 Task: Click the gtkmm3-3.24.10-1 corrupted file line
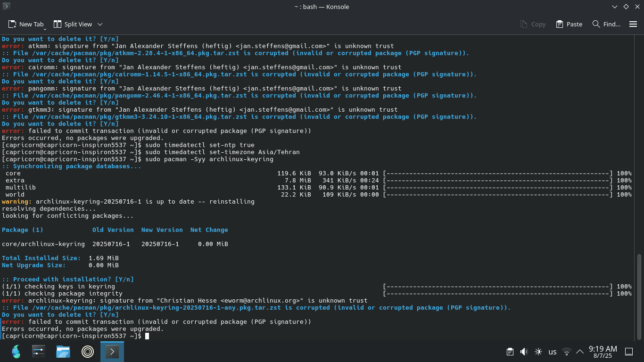click(239, 117)
